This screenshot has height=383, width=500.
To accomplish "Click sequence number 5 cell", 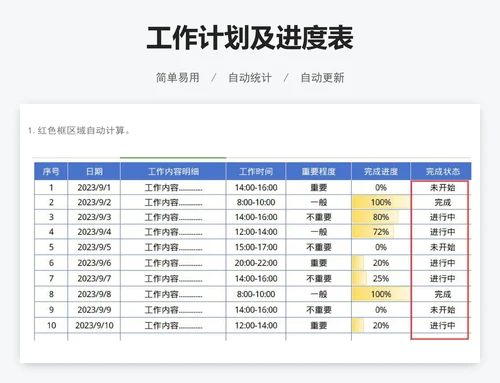I will pyautogui.click(x=51, y=247).
